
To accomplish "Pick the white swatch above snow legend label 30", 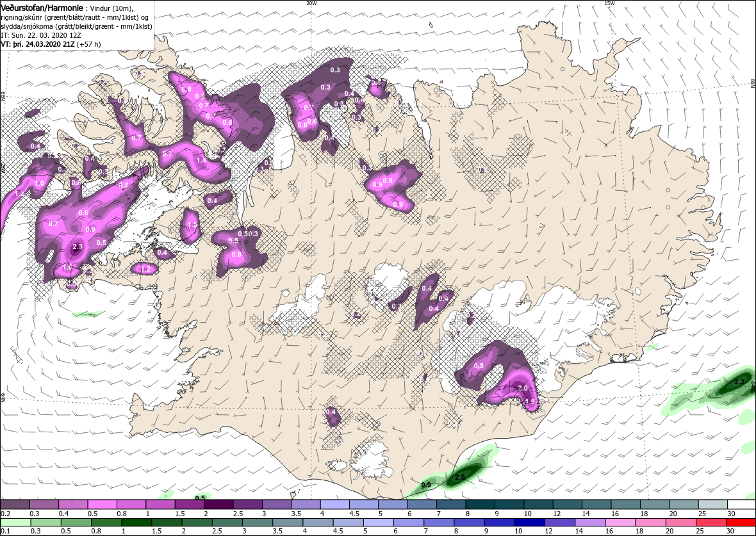I will [741, 504].
